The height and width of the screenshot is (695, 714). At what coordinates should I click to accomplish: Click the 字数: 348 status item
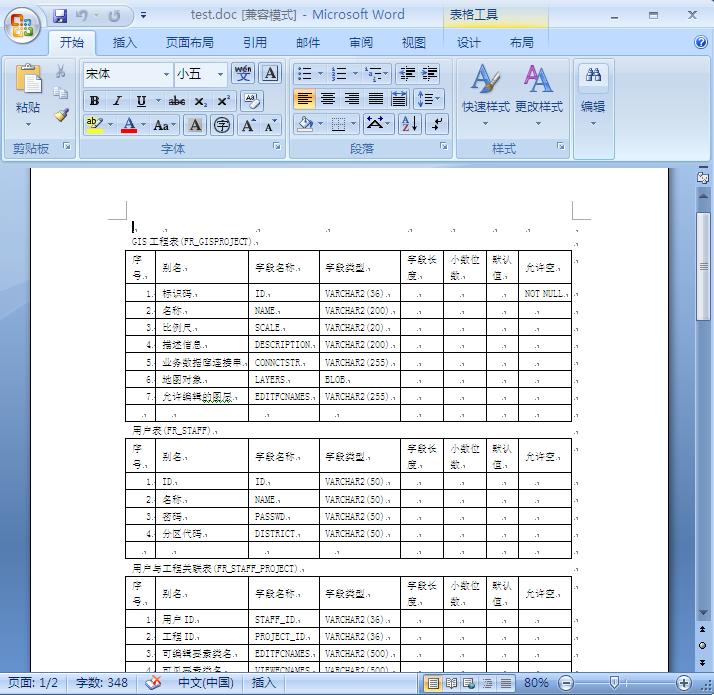tap(102, 683)
